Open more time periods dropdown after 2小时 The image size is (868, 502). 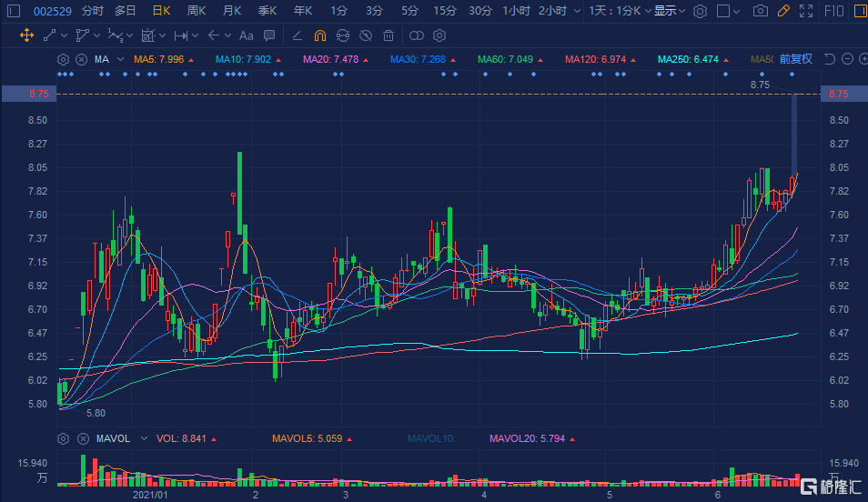click(x=578, y=11)
